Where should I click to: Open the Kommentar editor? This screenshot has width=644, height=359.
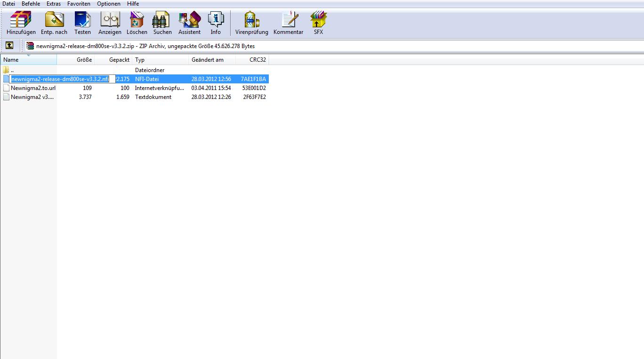click(x=288, y=23)
